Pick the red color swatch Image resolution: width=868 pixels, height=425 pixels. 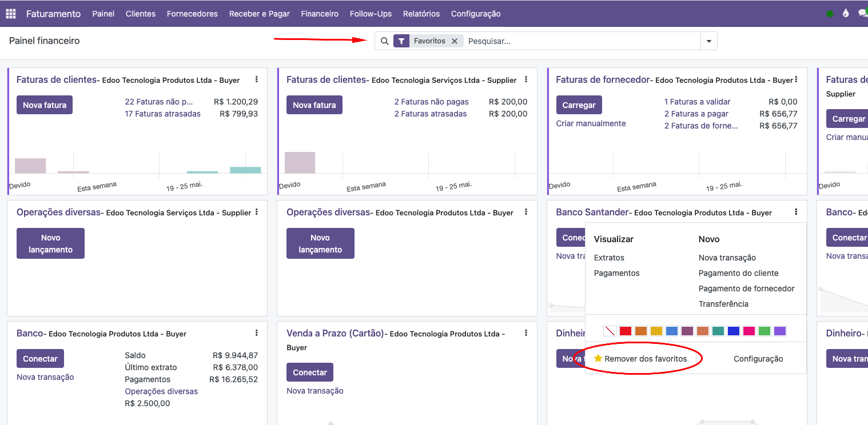tap(626, 331)
